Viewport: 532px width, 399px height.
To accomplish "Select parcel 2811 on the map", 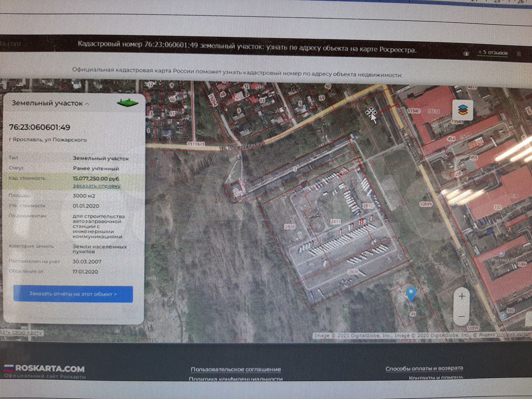I will point(335,222).
